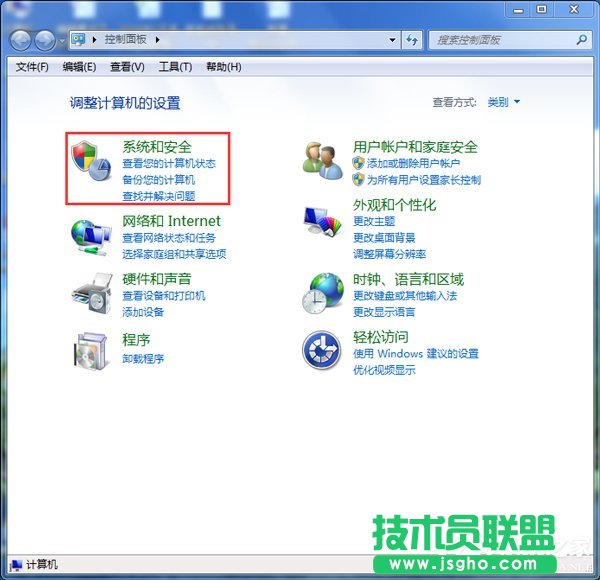Screen dimensions: 600x580
Task: Expand address bar history dropdown arrow
Action: click(392, 40)
